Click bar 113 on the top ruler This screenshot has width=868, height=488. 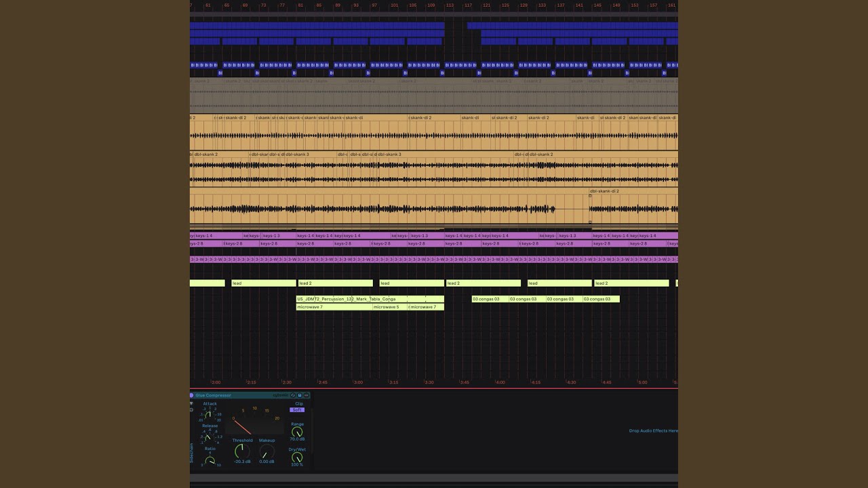450,5
